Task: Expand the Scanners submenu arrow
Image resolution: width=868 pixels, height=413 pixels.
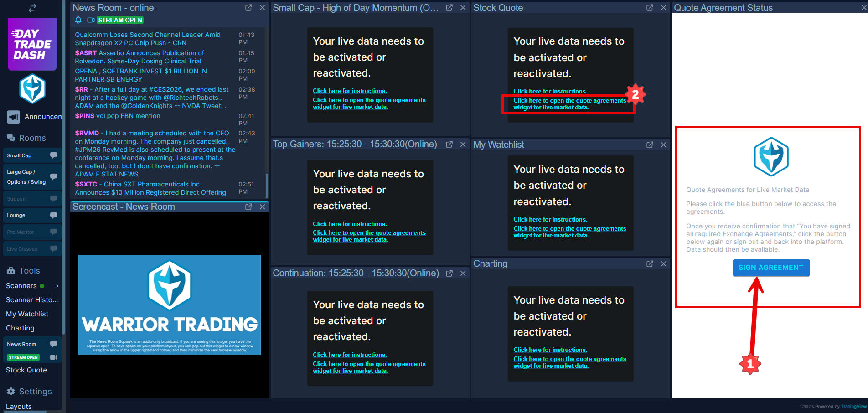Action: point(57,286)
